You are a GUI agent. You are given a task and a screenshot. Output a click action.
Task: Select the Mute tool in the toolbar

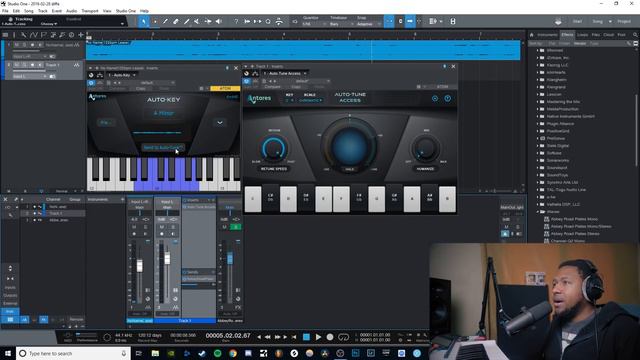click(197, 21)
